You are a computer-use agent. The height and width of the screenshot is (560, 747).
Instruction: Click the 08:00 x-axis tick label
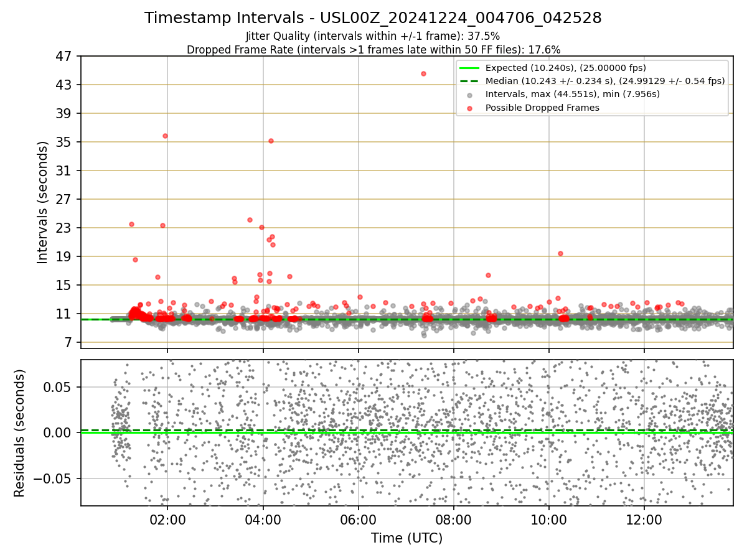453,520
